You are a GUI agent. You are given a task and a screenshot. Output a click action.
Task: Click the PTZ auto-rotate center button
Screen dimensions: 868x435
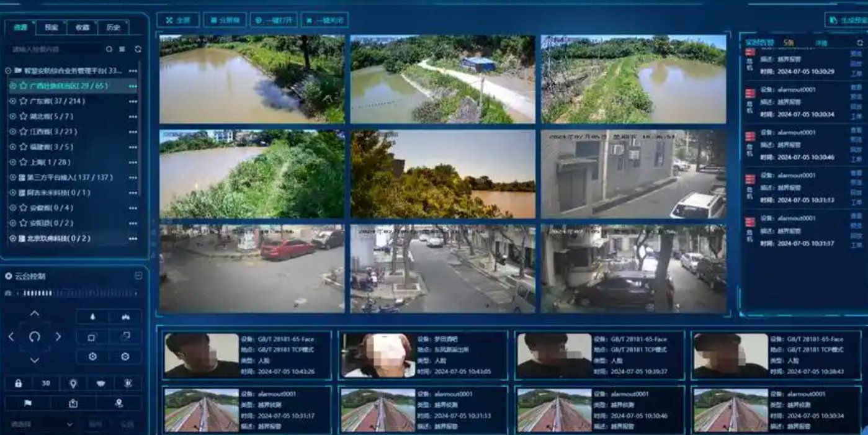click(x=35, y=337)
